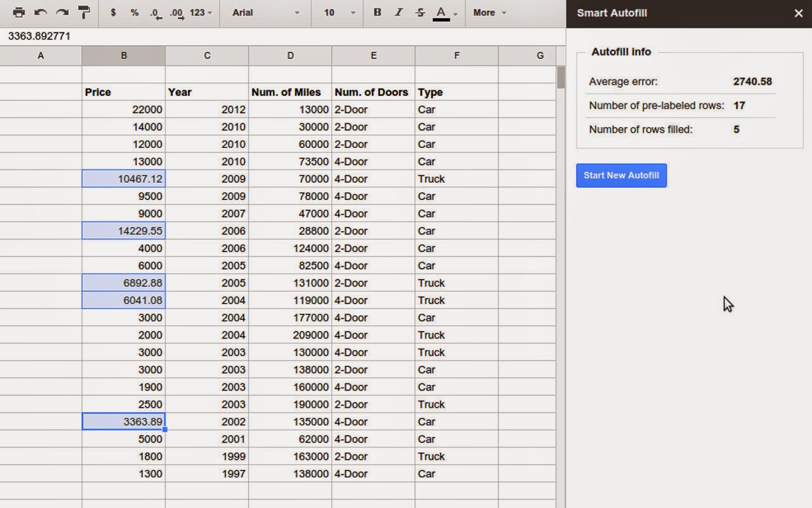Open the 123 number formats dropdown
This screenshot has width=812, height=508.
(201, 13)
